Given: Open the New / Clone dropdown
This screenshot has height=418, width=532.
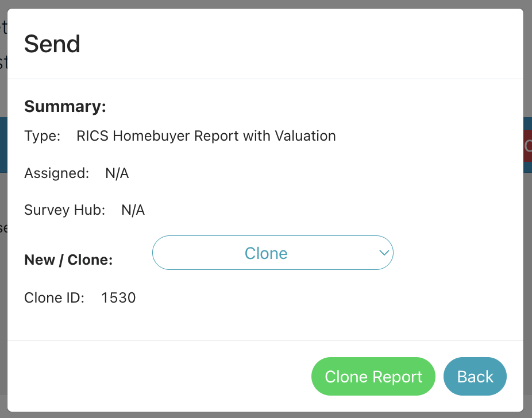Looking at the screenshot, I should (272, 253).
